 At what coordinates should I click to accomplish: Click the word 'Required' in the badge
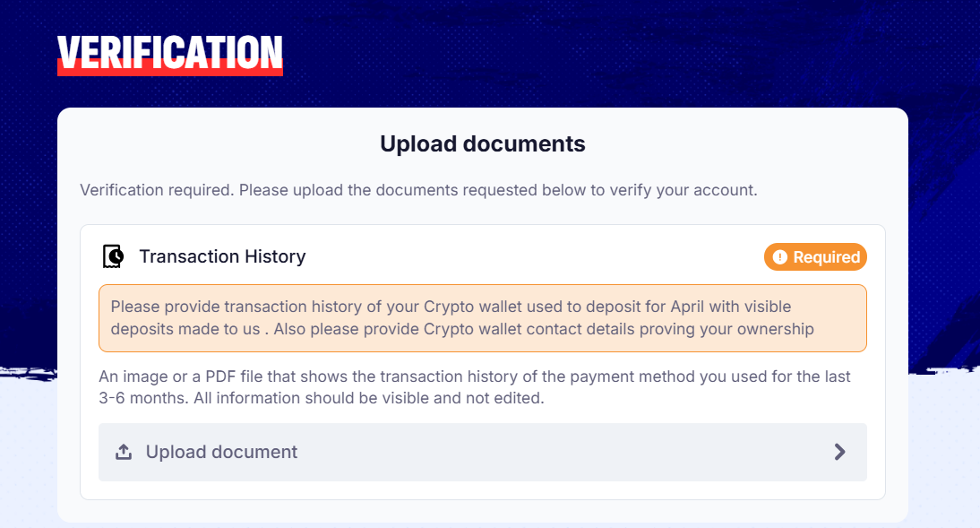826,257
